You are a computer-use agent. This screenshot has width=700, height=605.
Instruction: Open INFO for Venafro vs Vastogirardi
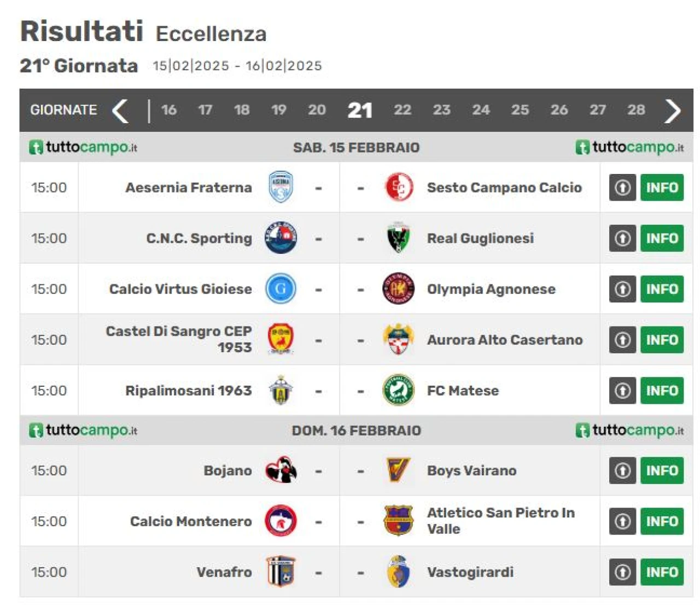(662, 572)
